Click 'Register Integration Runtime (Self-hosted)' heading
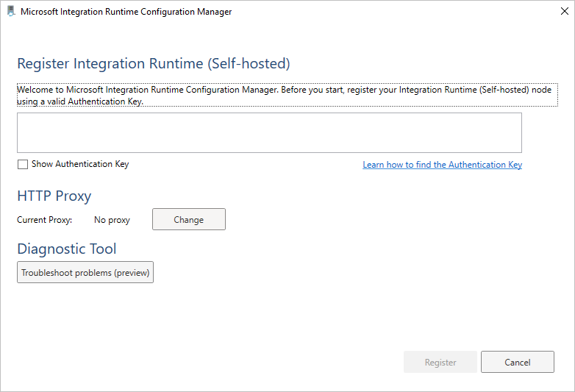This screenshot has width=575, height=392. tap(154, 63)
